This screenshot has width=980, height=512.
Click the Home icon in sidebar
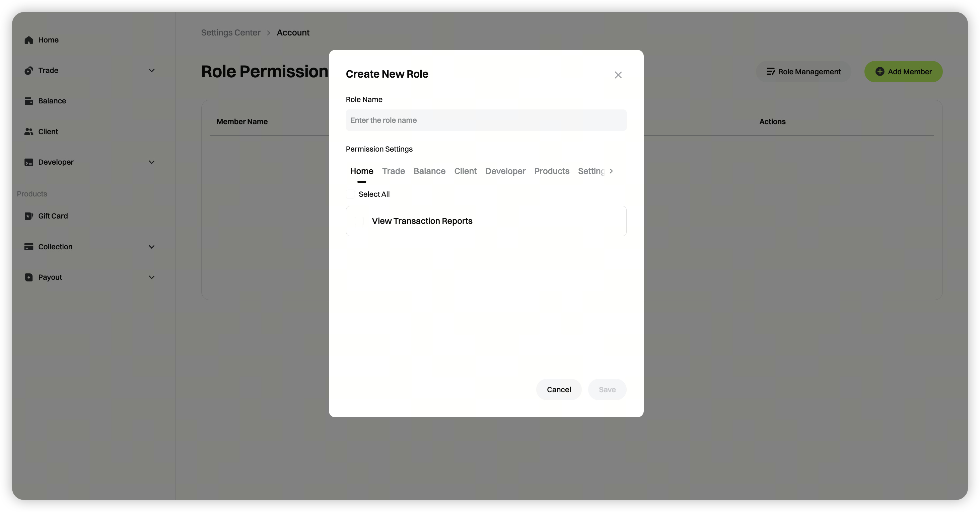(x=28, y=40)
